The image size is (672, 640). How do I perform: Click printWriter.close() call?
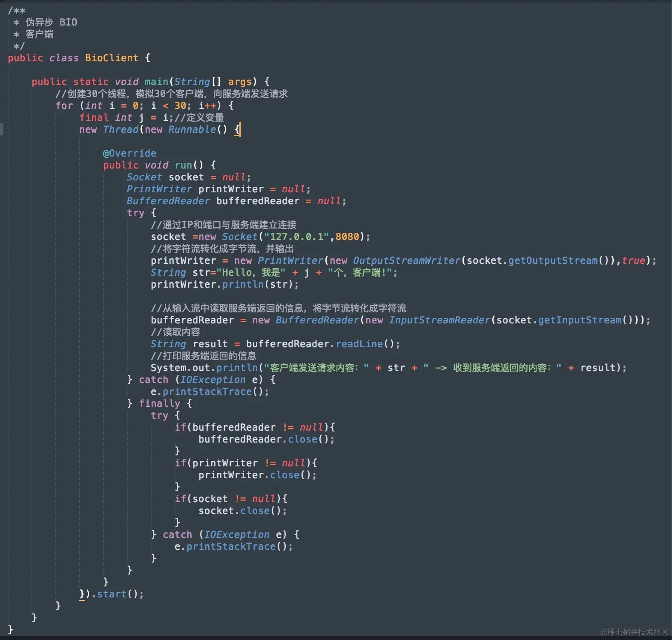258,475
